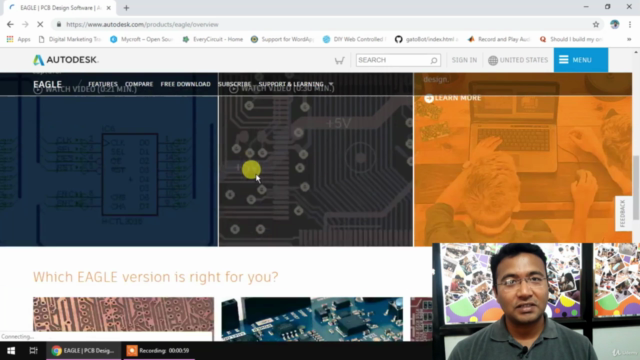The image size is (640, 360).
Task: Open the FREE DOWNLOAD nav item
Action: coord(186,84)
